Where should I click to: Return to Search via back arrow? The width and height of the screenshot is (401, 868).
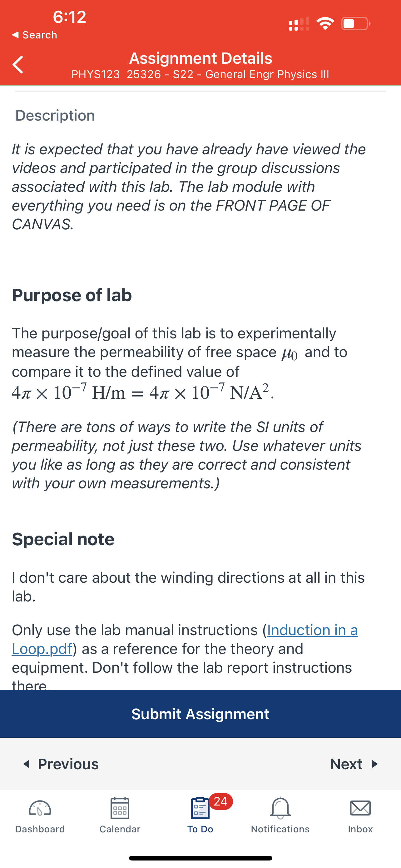tap(34, 35)
